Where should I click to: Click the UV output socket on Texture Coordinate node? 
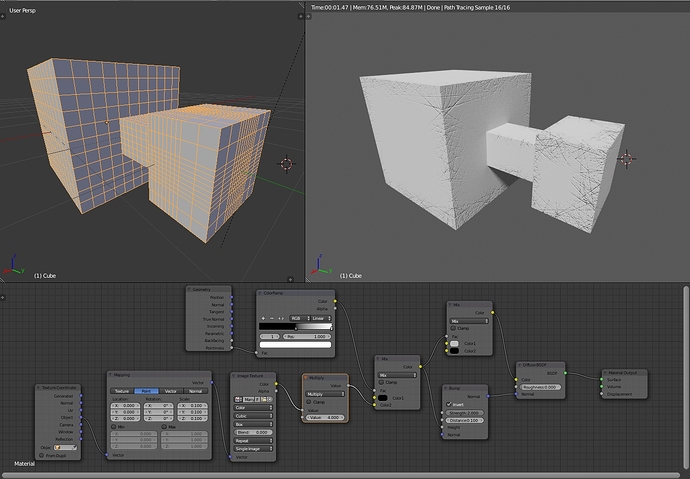[81, 410]
